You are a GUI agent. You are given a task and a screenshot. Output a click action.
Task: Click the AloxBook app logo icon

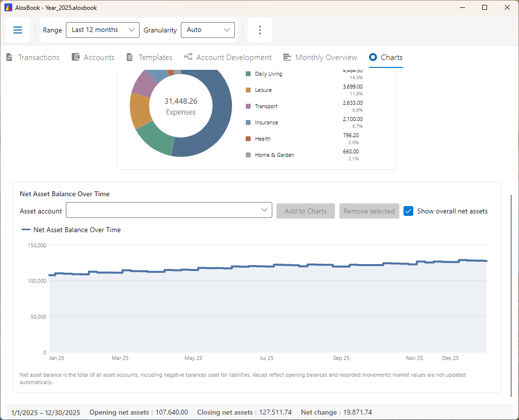[8, 7]
